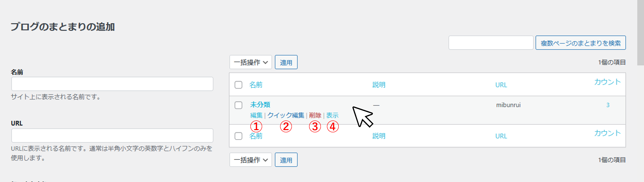Click the URL slug text field

(112, 136)
